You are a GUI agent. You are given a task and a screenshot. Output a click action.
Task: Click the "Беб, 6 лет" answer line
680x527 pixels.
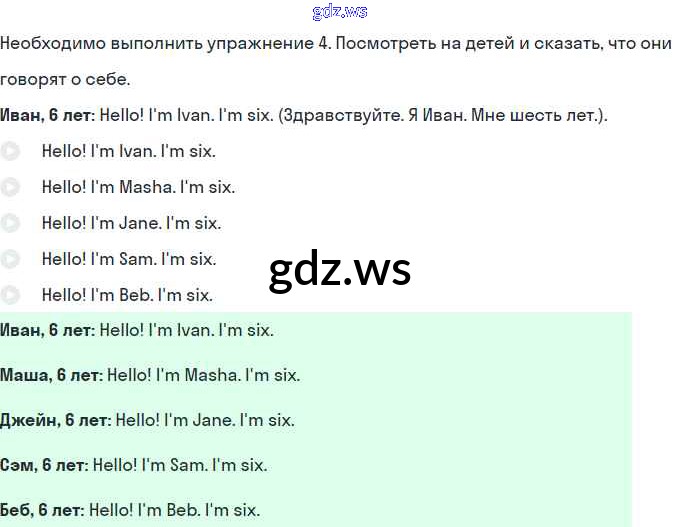click(130, 510)
